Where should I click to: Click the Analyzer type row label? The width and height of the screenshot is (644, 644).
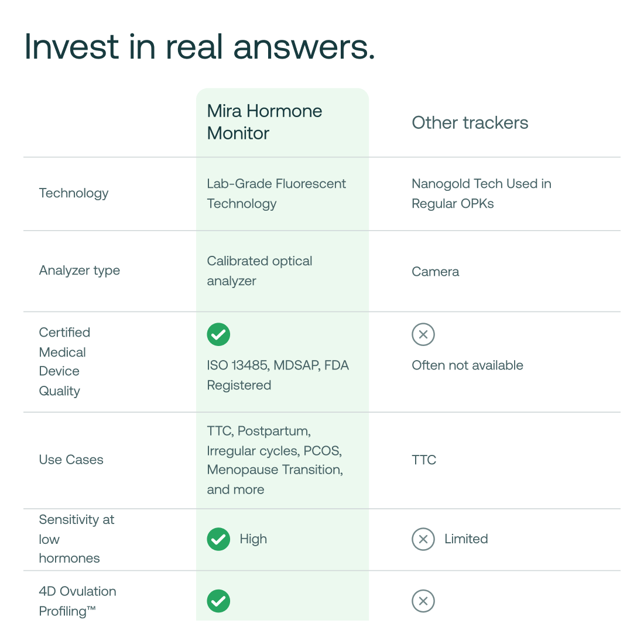pos(80,270)
